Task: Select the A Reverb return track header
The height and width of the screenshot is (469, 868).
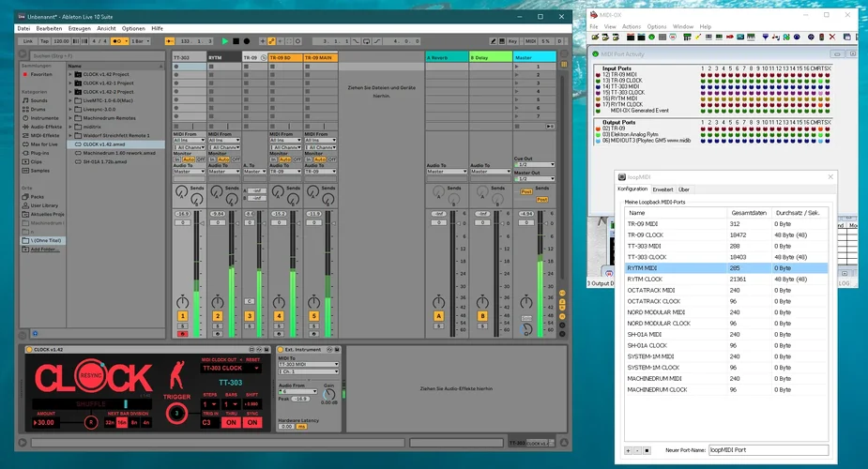Action: (x=447, y=57)
